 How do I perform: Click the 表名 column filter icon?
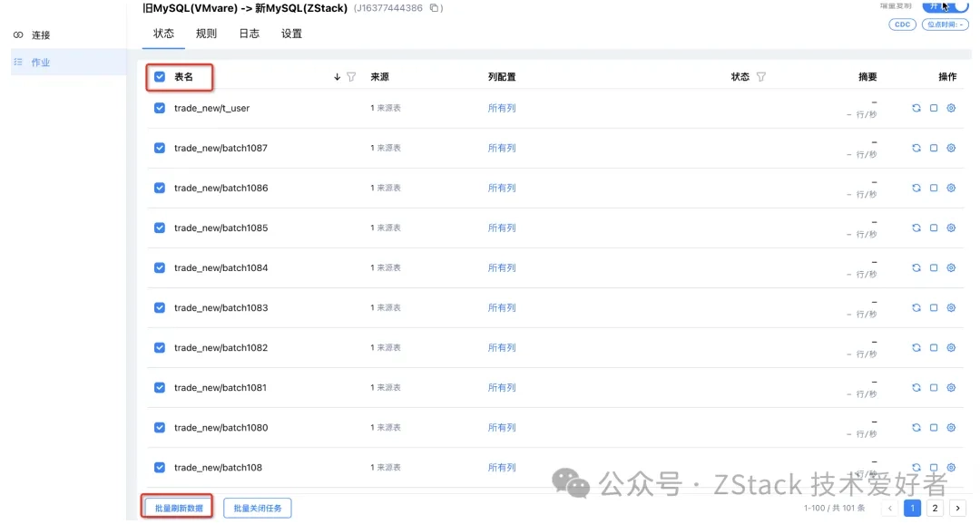pyautogui.click(x=351, y=77)
